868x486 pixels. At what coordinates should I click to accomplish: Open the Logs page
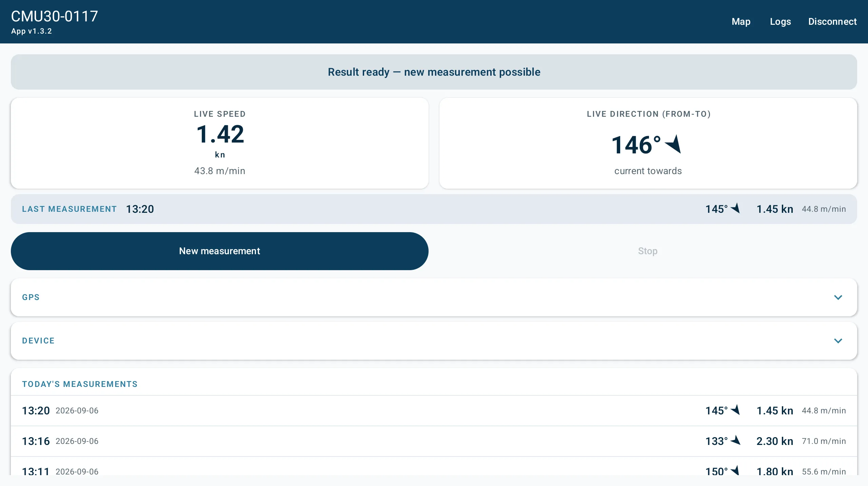click(780, 22)
